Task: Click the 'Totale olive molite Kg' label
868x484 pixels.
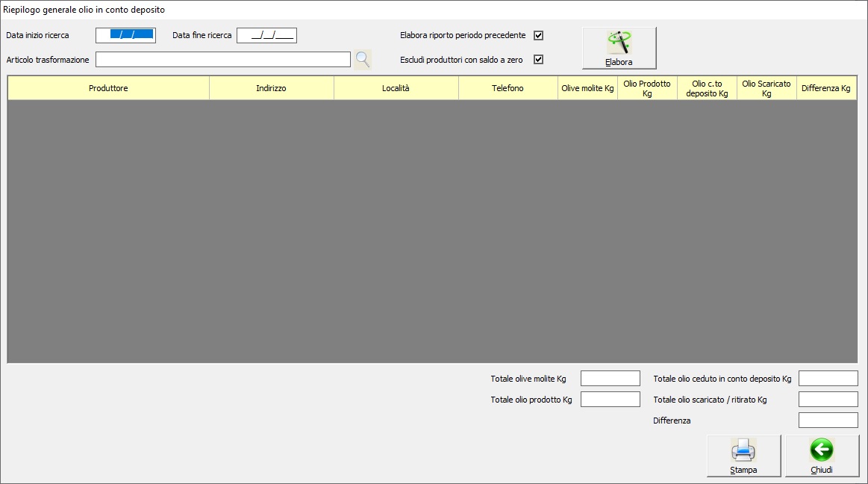Action: (528, 379)
